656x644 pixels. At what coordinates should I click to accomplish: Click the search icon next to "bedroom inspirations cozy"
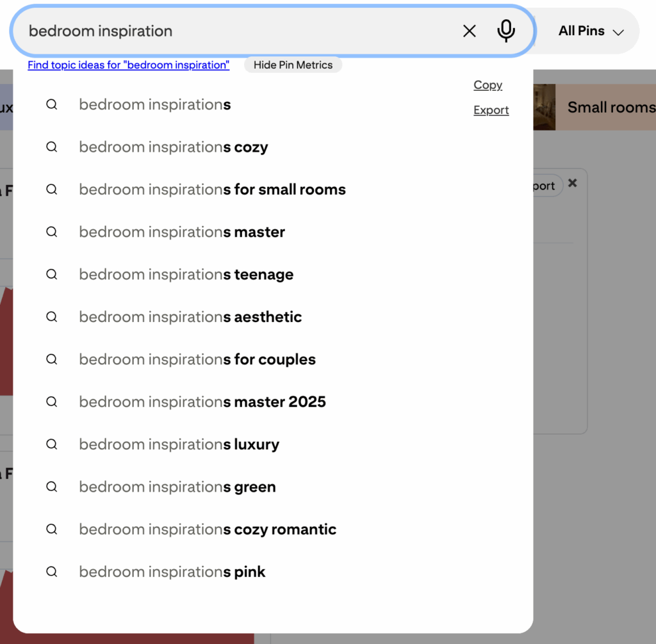click(x=52, y=147)
